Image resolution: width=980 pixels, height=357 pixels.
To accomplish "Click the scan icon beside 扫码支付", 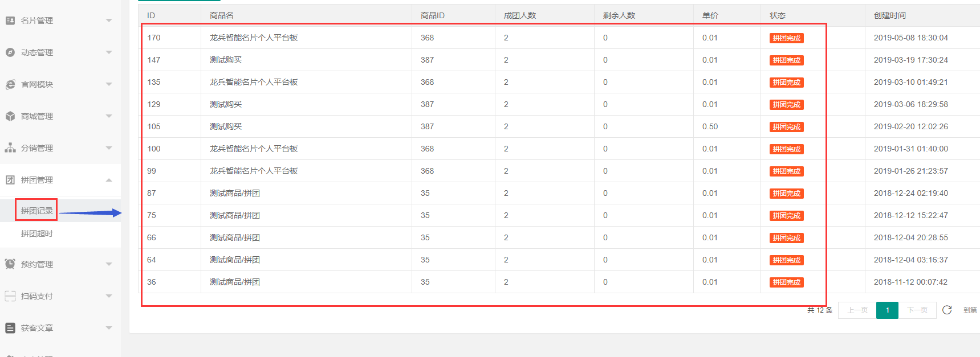I will pos(10,296).
